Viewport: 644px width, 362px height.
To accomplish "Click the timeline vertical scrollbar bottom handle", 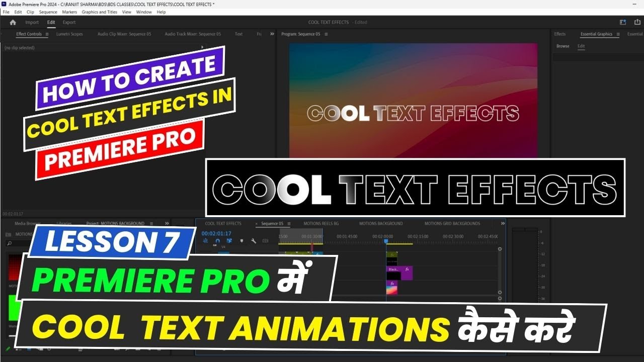I will point(500,293).
